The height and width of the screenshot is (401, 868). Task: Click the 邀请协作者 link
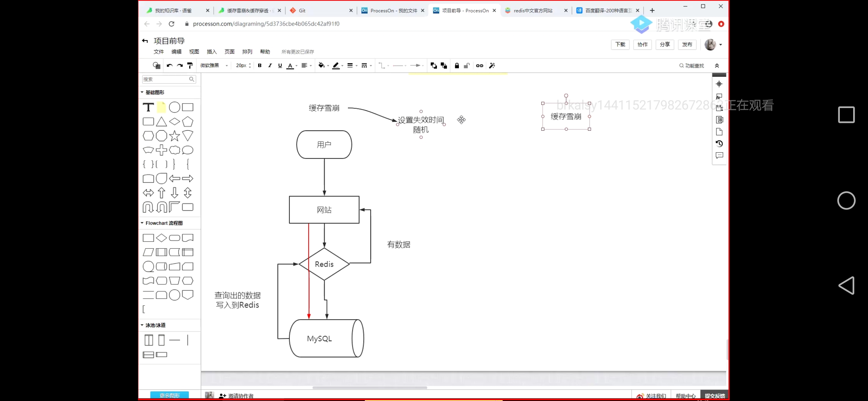click(x=236, y=396)
